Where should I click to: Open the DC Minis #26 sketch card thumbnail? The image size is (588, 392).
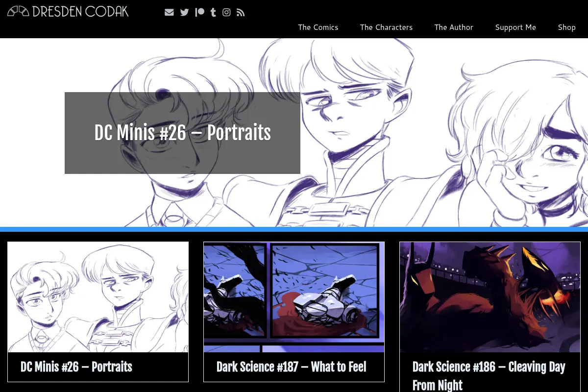click(x=98, y=297)
